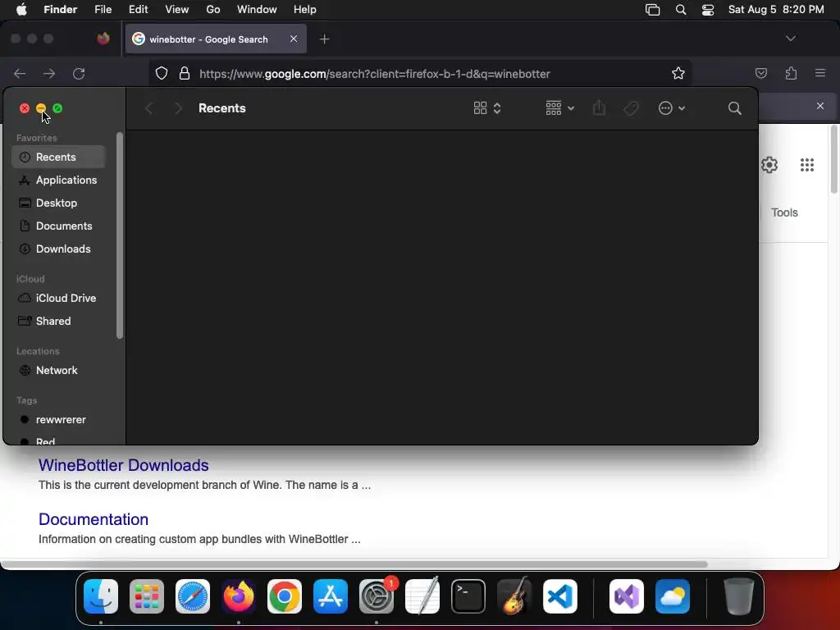This screenshot has height=630, width=840.
Task: Open System Settings from the Dock
Action: point(377,596)
